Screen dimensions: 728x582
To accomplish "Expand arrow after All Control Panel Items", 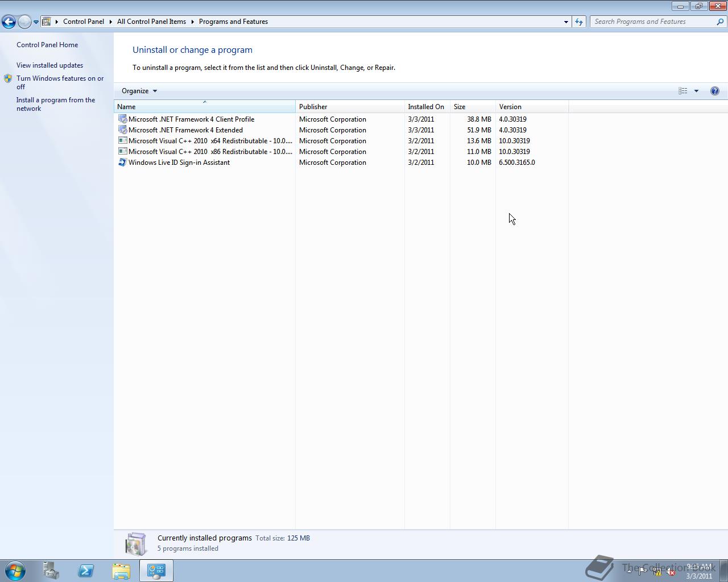I will point(192,22).
